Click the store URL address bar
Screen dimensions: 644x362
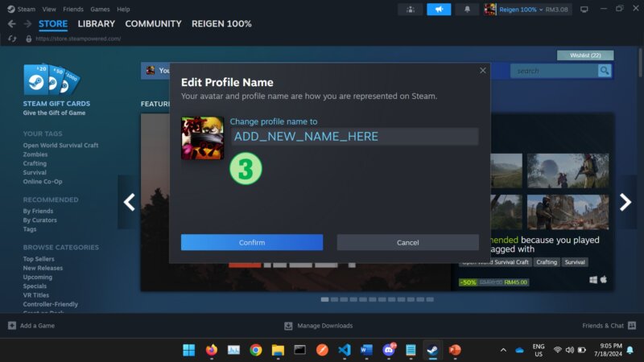(x=78, y=39)
